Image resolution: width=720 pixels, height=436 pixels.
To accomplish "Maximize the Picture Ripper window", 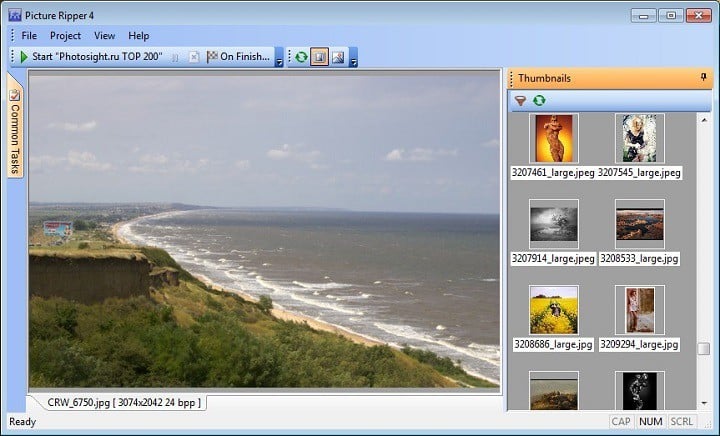I will pyautogui.click(x=671, y=16).
